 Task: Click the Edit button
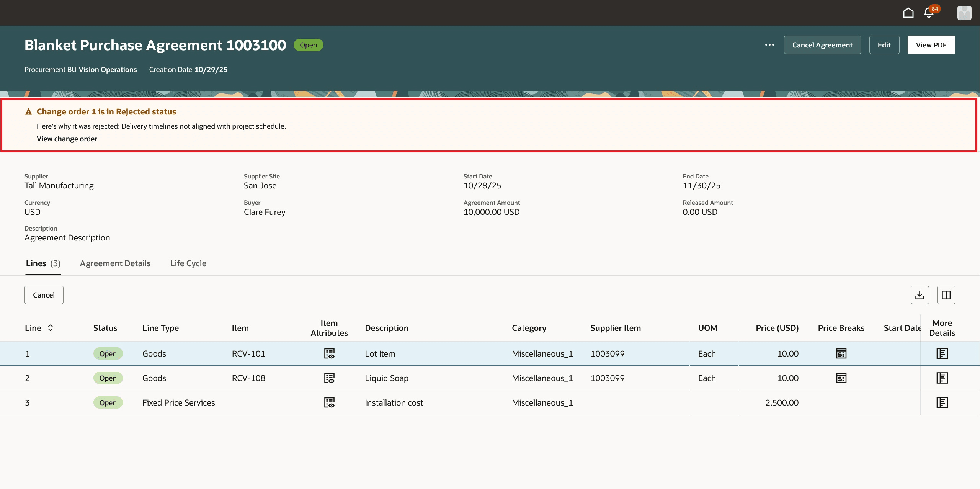point(884,45)
